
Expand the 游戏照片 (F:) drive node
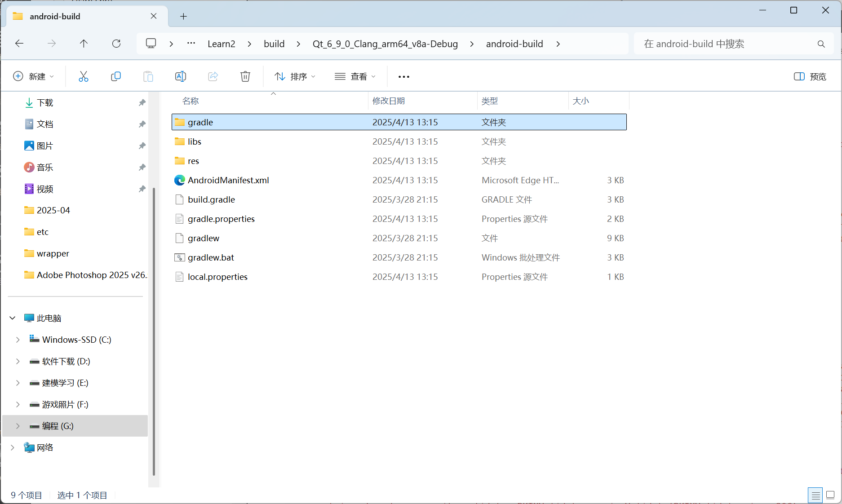click(x=18, y=404)
